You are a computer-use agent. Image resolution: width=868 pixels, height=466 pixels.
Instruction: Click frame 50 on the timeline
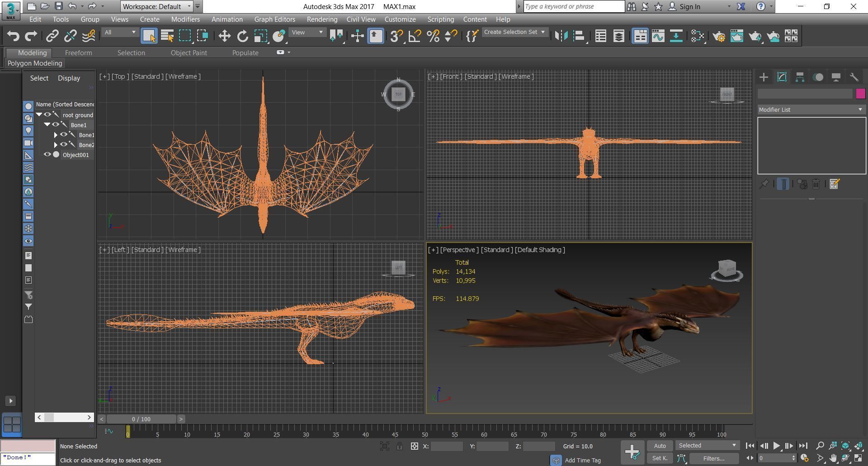[x=425, y=433]
